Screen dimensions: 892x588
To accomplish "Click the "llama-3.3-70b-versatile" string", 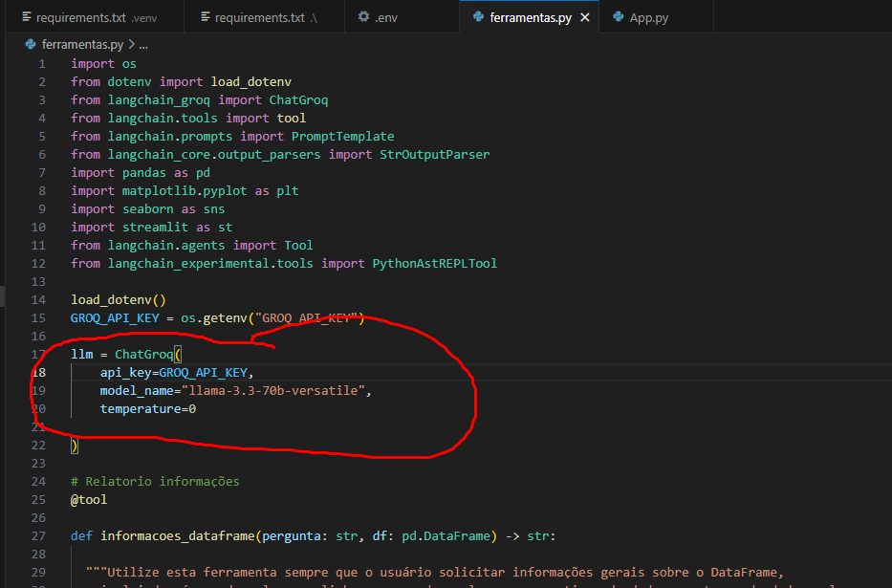I will click(x=272, y=391).
